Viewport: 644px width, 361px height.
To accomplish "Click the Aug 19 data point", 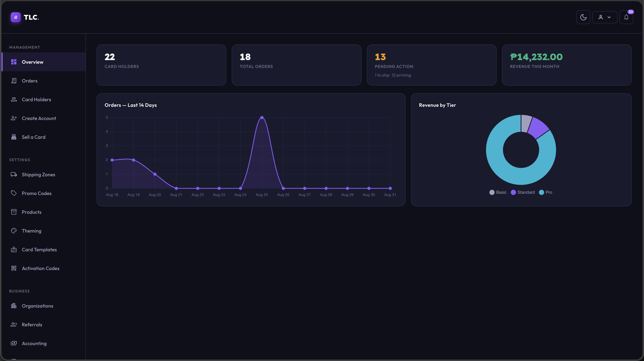I will pyautogui.click(x=134, y=160).
